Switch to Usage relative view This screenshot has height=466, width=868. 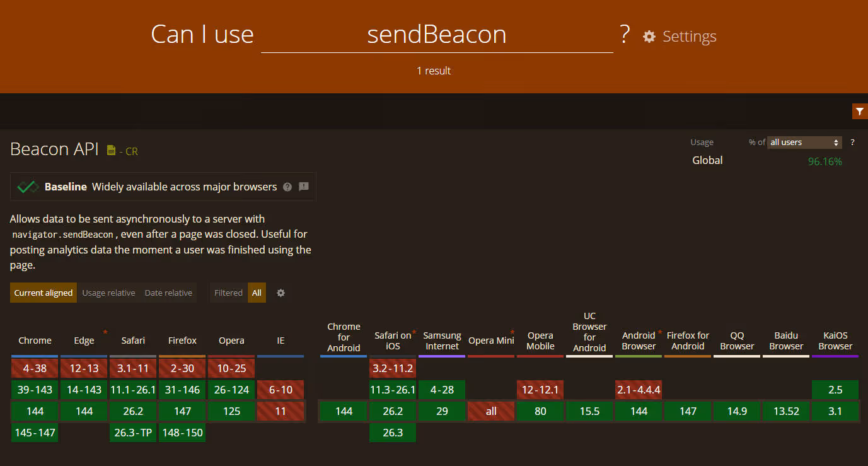[108, 293]
